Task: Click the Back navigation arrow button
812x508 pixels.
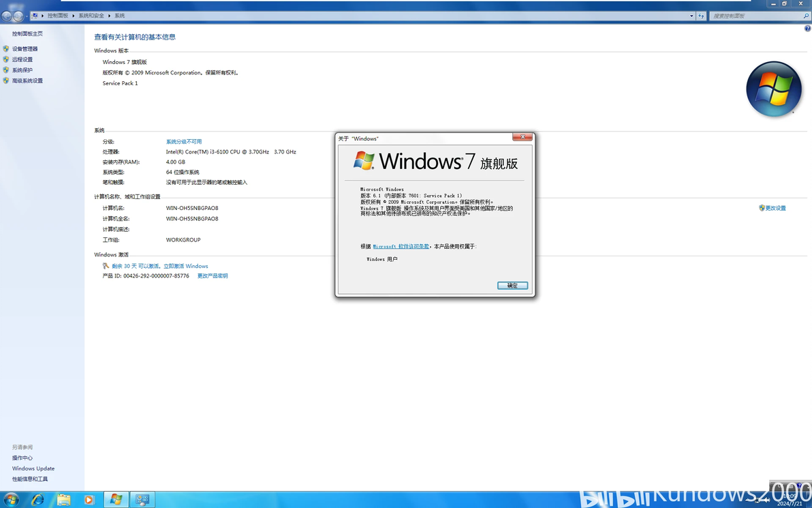Action: [x=7, y=16]
